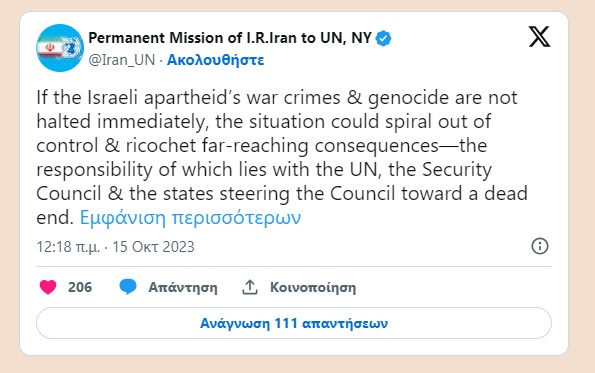Click the 12:18 π.μ. timestamp

68,247
